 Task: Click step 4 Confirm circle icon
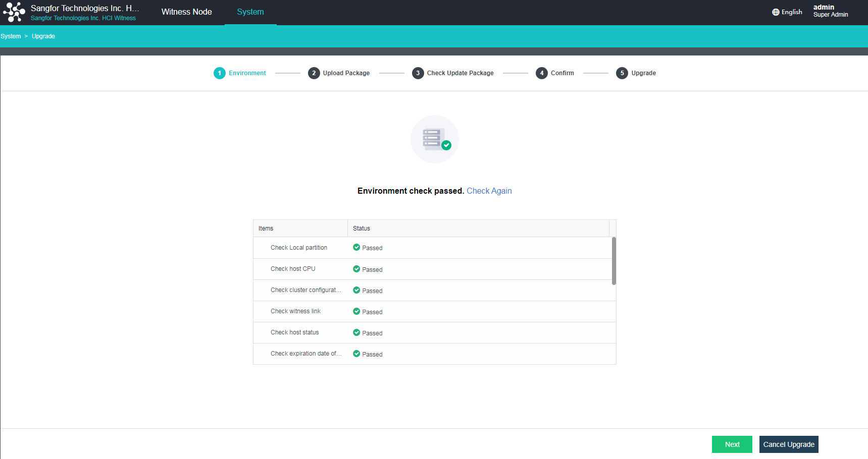point(541,73)
